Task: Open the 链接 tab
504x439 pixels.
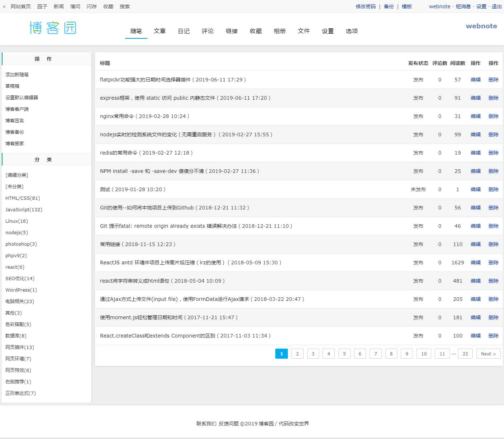Action: (x=232, y=31)
